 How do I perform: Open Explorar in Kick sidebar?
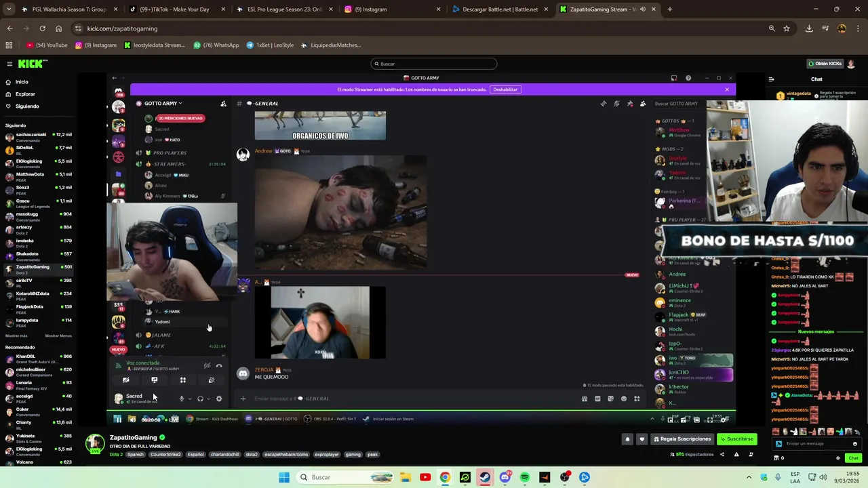[x=25, y=94]
